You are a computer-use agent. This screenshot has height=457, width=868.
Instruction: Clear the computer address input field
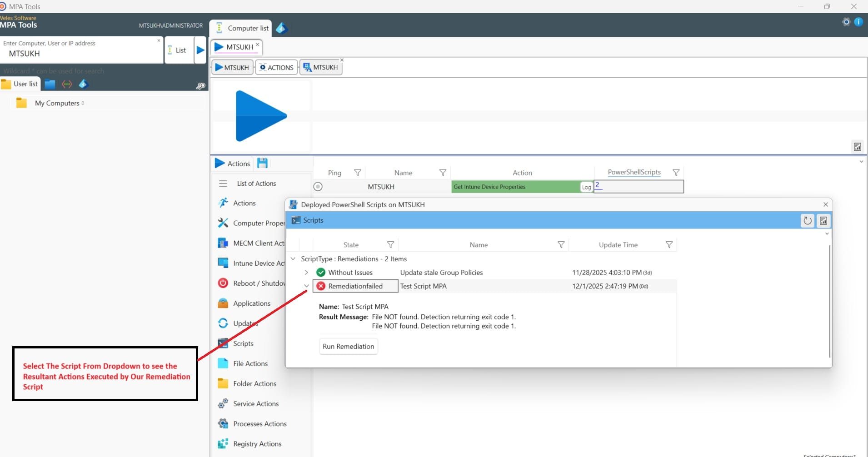159,40
